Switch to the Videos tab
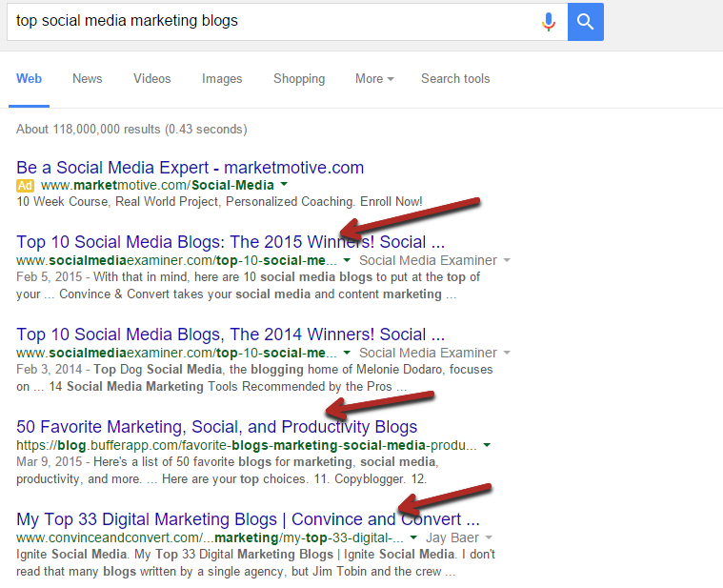Image resolution: width=723 pixels, height=588 pixels. click(x=152, y=78)
